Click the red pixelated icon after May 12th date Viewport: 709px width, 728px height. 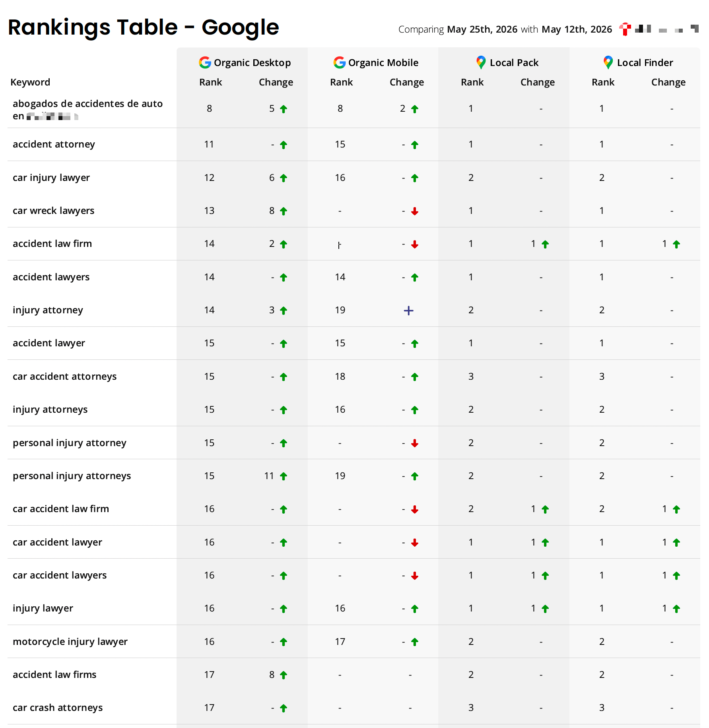coord(625,29)
